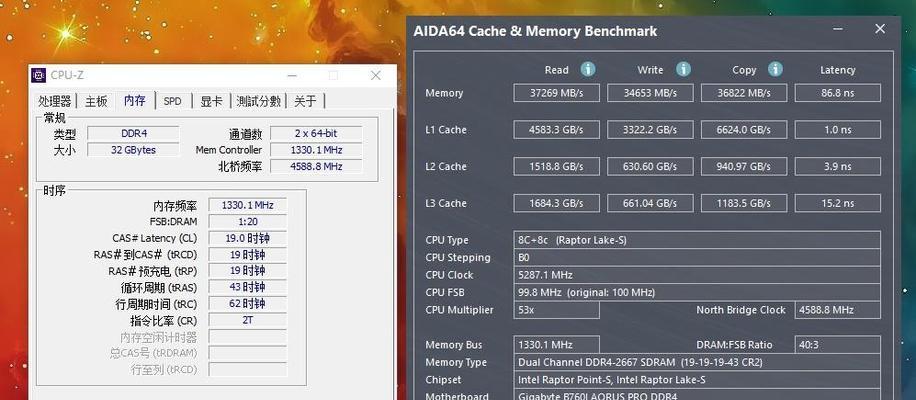The image size is (916, 400).
Task: Open the Copy info icon in AIDA64
Action: pos(775,69)
